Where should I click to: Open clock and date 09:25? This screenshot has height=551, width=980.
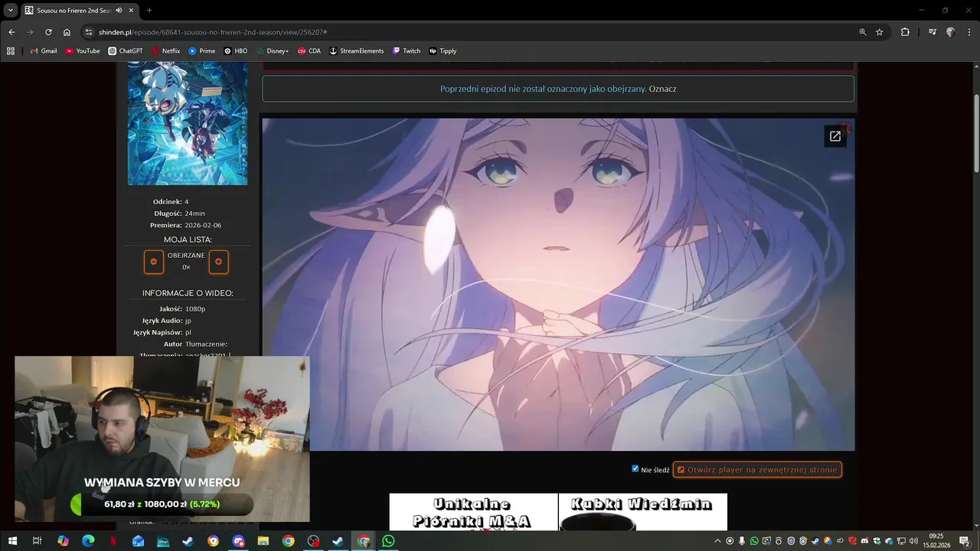pos(936,541)
